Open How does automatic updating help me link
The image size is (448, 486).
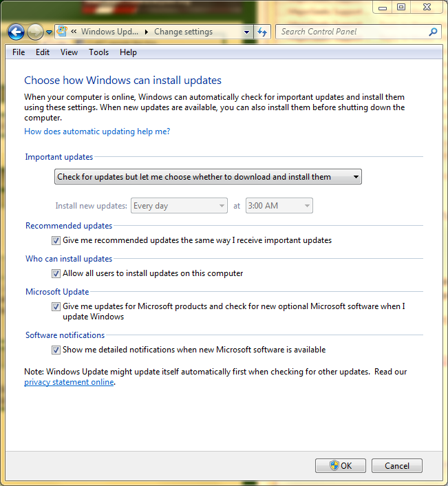97,131
